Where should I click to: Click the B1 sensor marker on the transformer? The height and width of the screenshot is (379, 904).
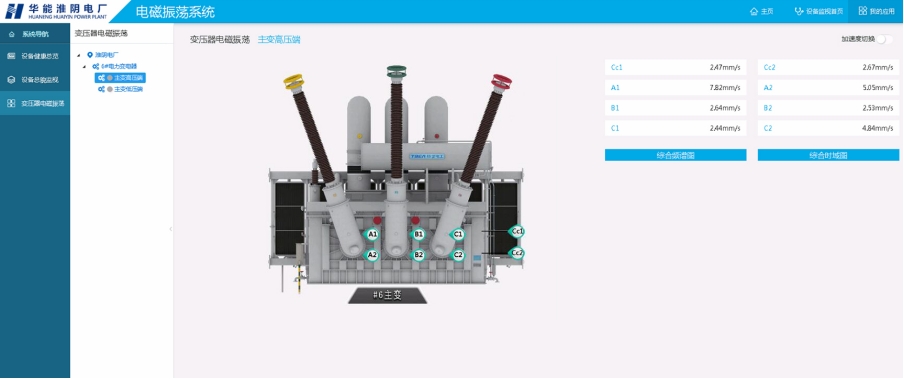tap(419, 234)
